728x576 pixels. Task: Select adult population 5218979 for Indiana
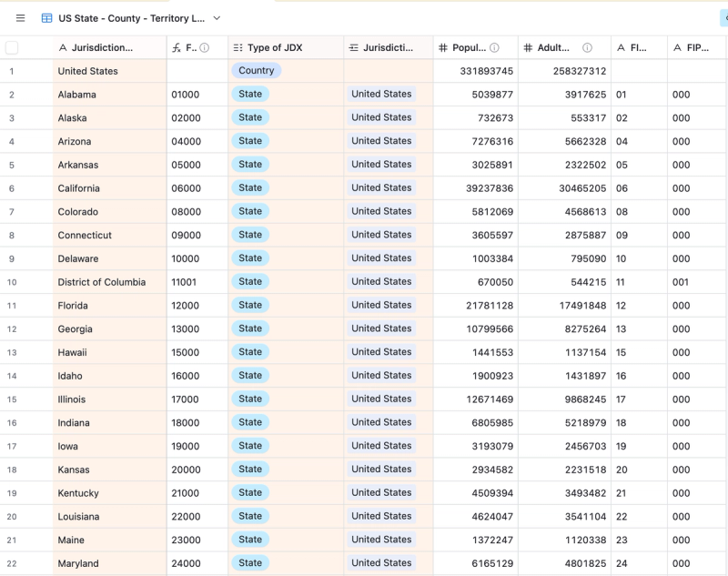[x=564, y=422]
